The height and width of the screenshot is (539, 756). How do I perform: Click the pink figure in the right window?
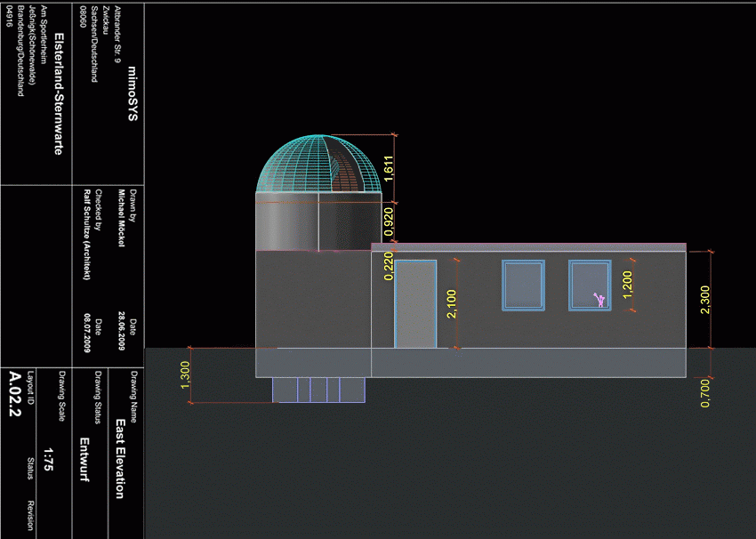[600, 300]
